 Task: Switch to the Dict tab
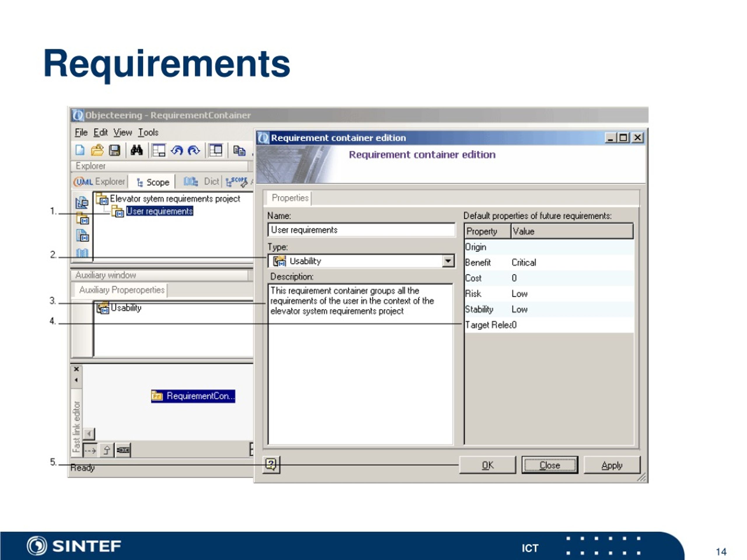pyautogui.click(x=201, y=182)
